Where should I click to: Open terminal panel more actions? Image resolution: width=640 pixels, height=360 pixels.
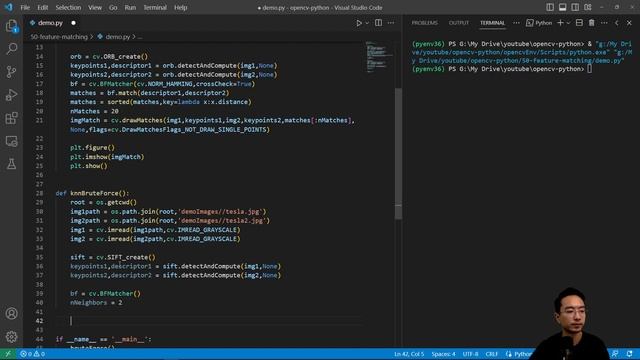point(604,23)
